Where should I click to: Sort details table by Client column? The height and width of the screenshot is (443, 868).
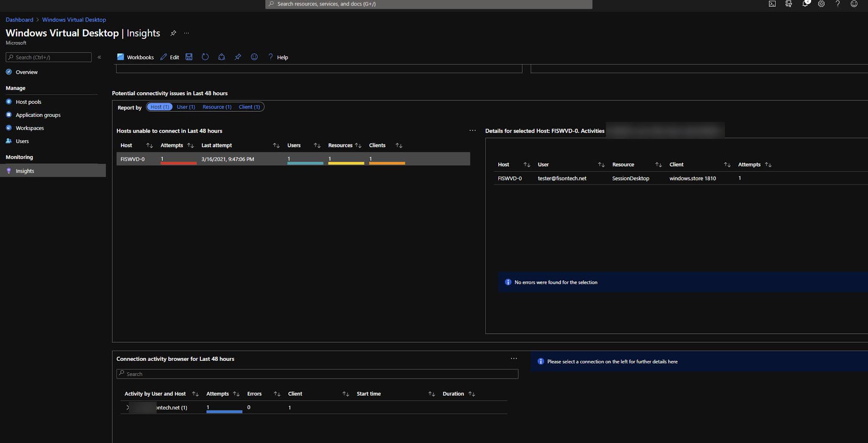(x=727, y=164)
